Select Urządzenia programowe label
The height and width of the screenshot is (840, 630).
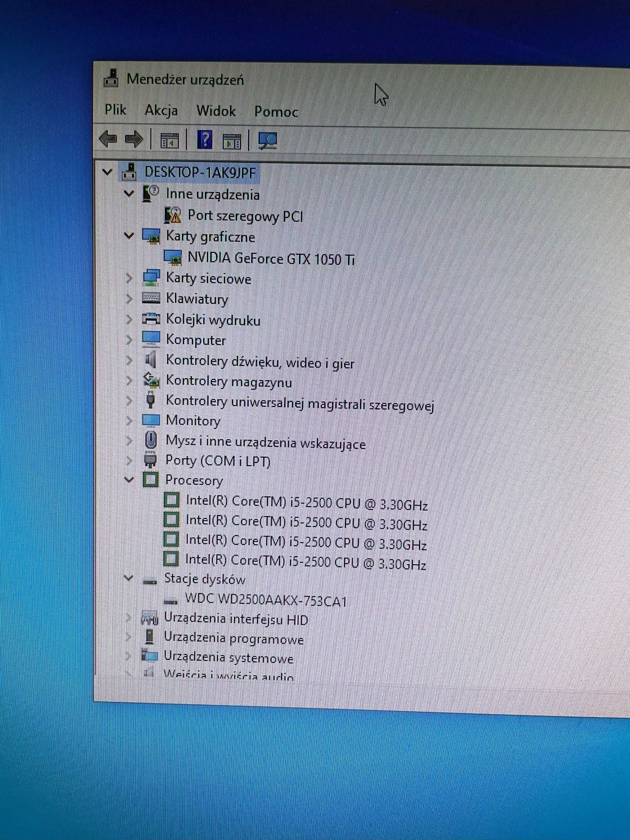(x=233, y=638)
